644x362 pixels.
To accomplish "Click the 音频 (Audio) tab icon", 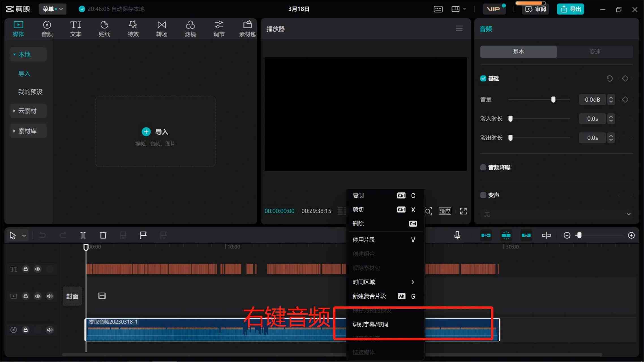I will pyautogui.click(x=47, y=28).
